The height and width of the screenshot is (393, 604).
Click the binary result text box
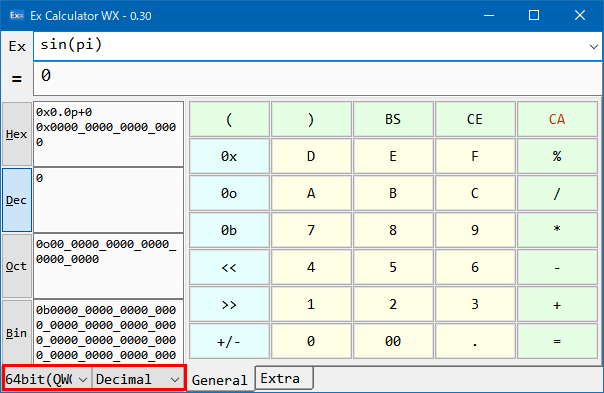click(x=108, y=332)
